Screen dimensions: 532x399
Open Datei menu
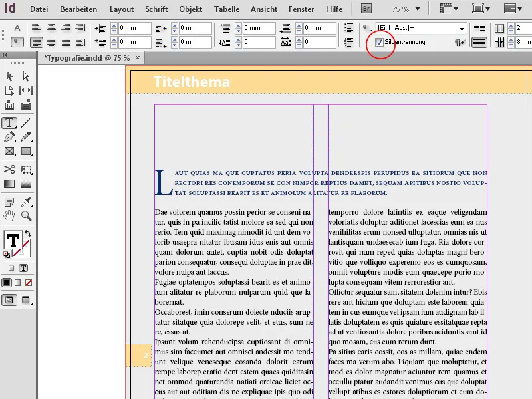[x=39, y=9]
